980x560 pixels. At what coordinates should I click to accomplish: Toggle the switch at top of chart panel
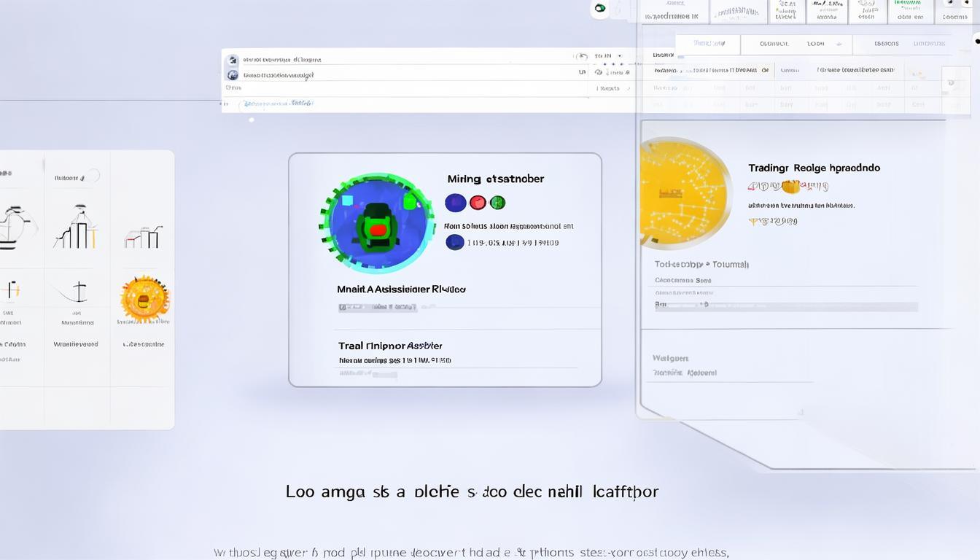coord(93,176)
